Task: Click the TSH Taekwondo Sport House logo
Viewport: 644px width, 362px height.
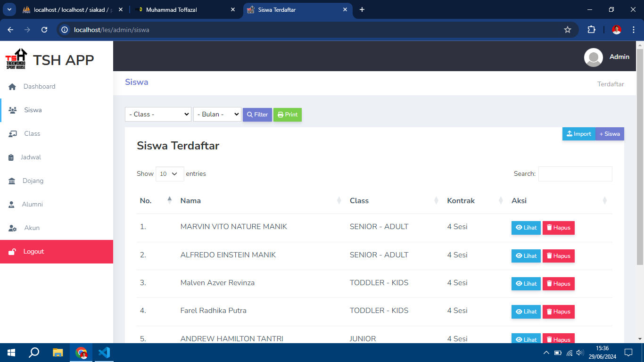Action: [x=16, y=59]
